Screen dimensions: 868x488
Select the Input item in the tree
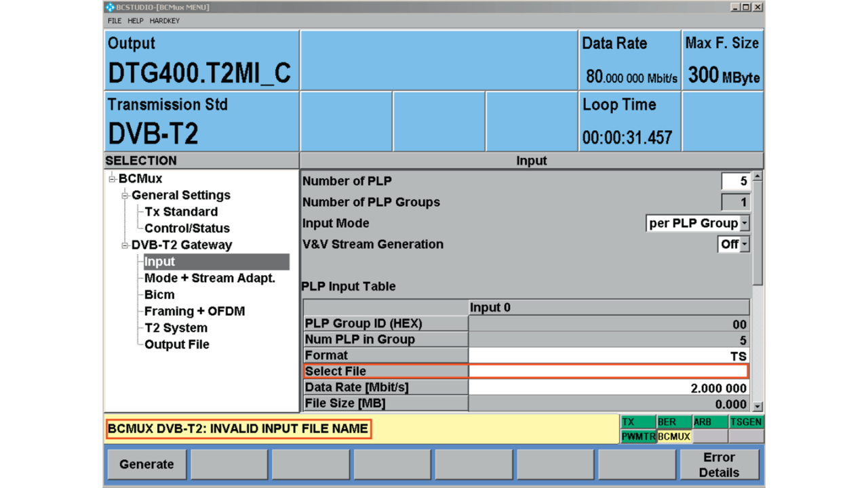coord(216,262)
